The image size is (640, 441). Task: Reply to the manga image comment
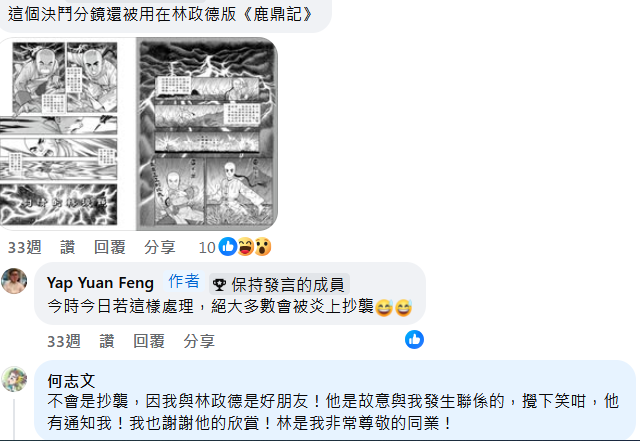pyautogui.click(x=110, y=247)
